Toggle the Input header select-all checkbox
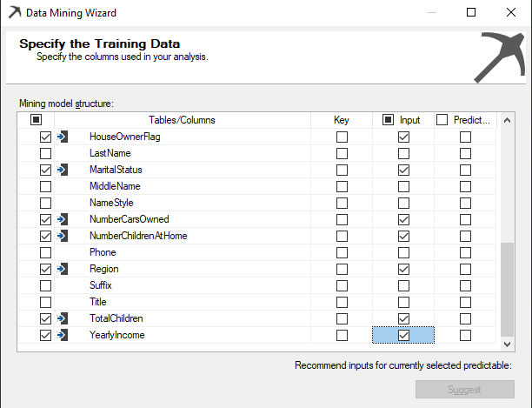 pos(388,120)
